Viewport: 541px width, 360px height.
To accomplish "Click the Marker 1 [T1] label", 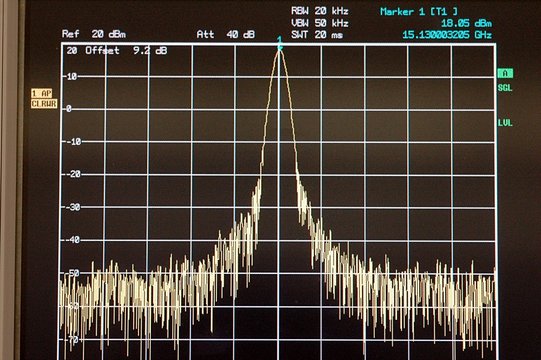I will 419,11.
